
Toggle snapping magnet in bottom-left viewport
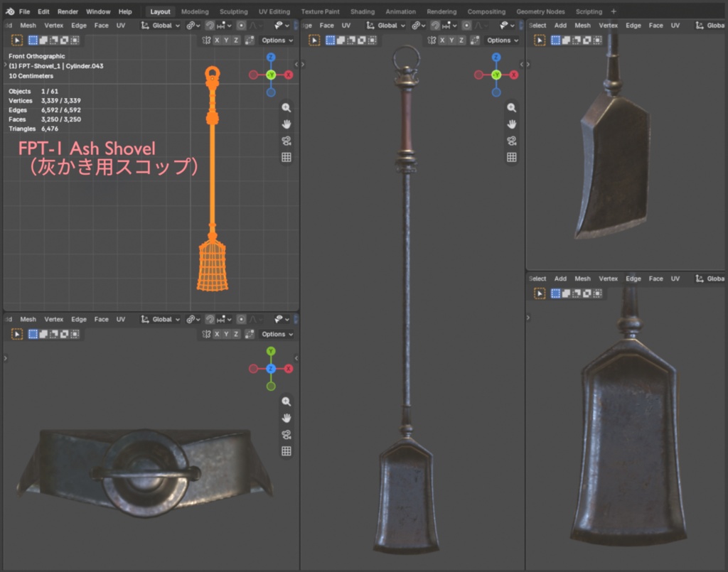click(x=210, y=319)
